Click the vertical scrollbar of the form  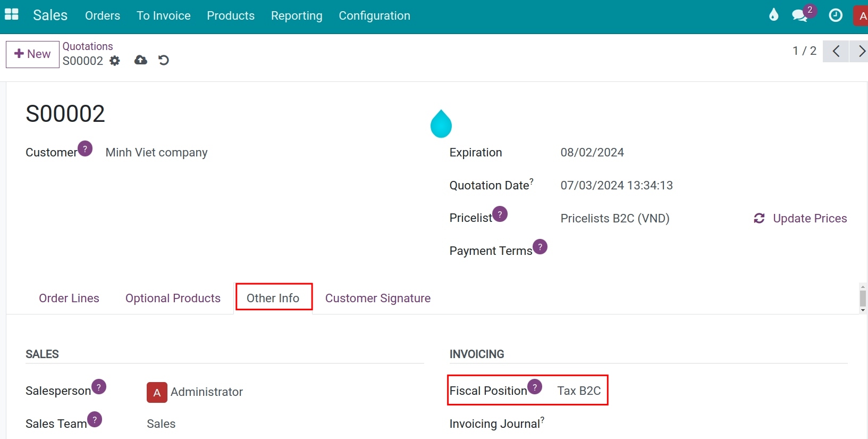coord(863,299)
